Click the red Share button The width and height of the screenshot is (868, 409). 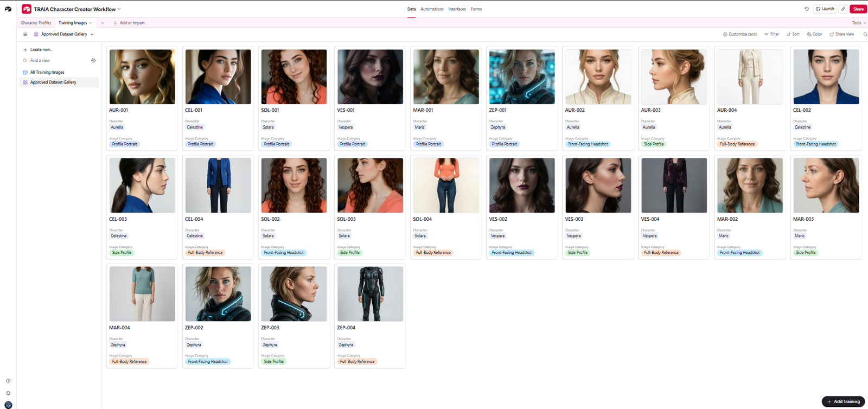click(x=858, y=9)
